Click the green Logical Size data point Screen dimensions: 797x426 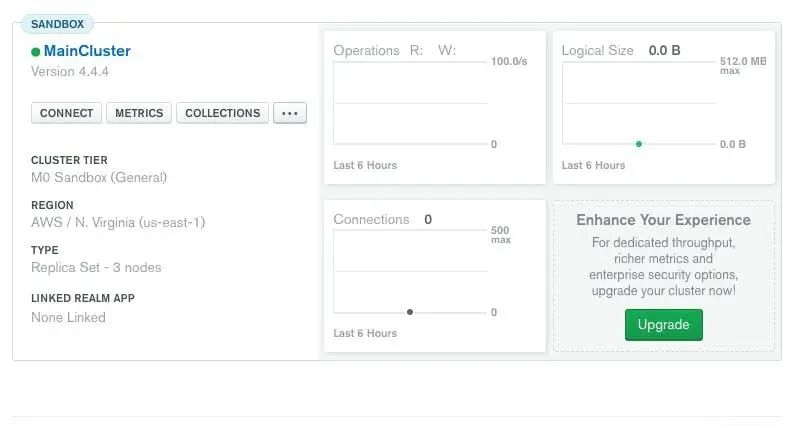(x=639, y=144)
